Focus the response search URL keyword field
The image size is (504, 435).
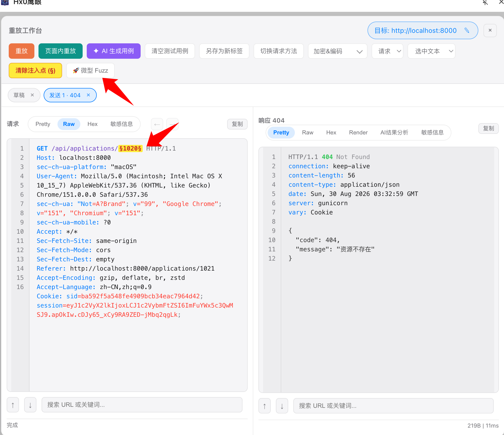pos(393,406)
